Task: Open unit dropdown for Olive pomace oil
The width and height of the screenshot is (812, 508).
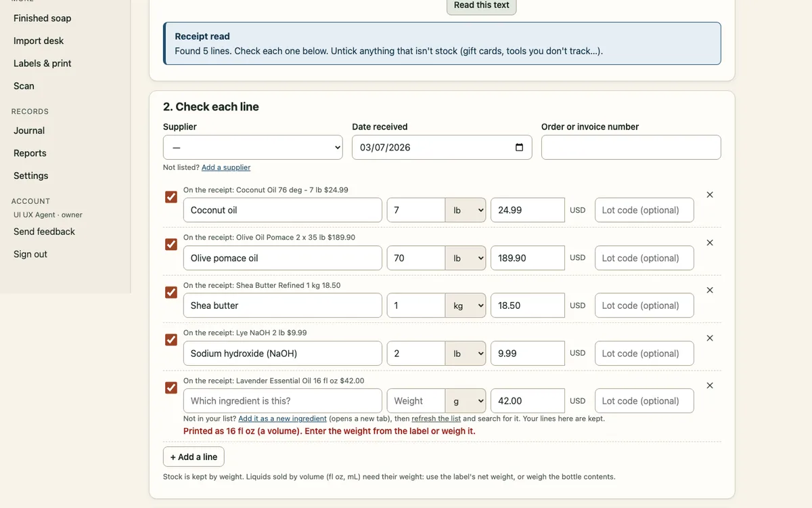Action: point(466,258)
